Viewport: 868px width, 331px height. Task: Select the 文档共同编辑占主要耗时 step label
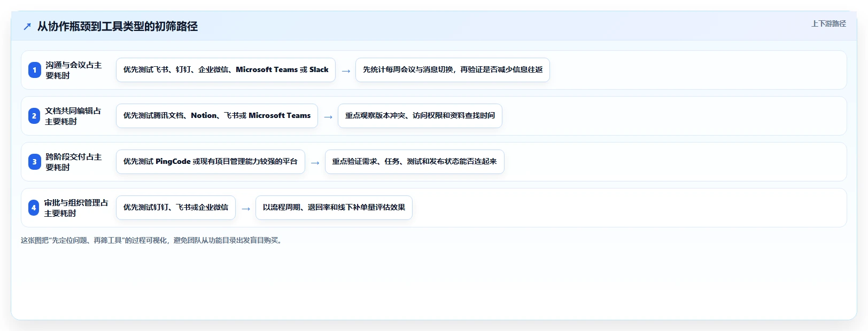tap(73, 116)
